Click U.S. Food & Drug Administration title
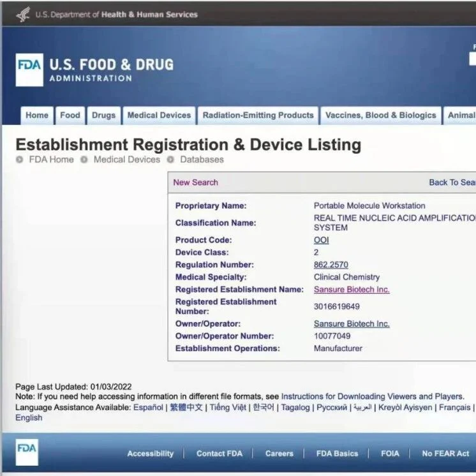 pyautogui.click(x=112, y=70)
